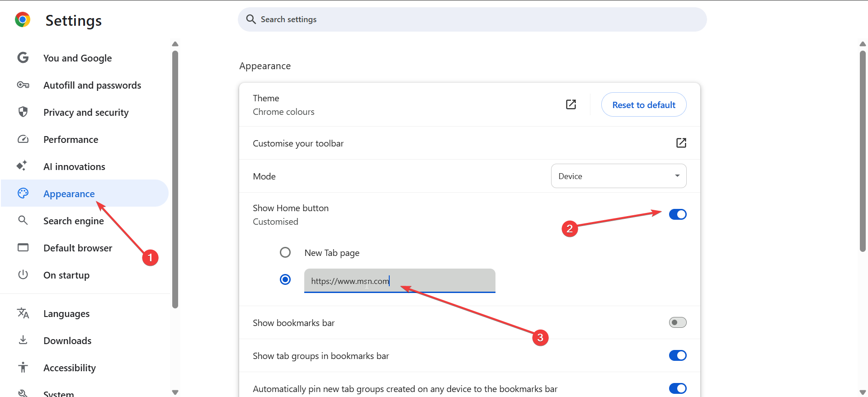The height and width of the screenshot is (397, 868).
Task: Click the Performance speedometer icon
Action: click(23, 139)
